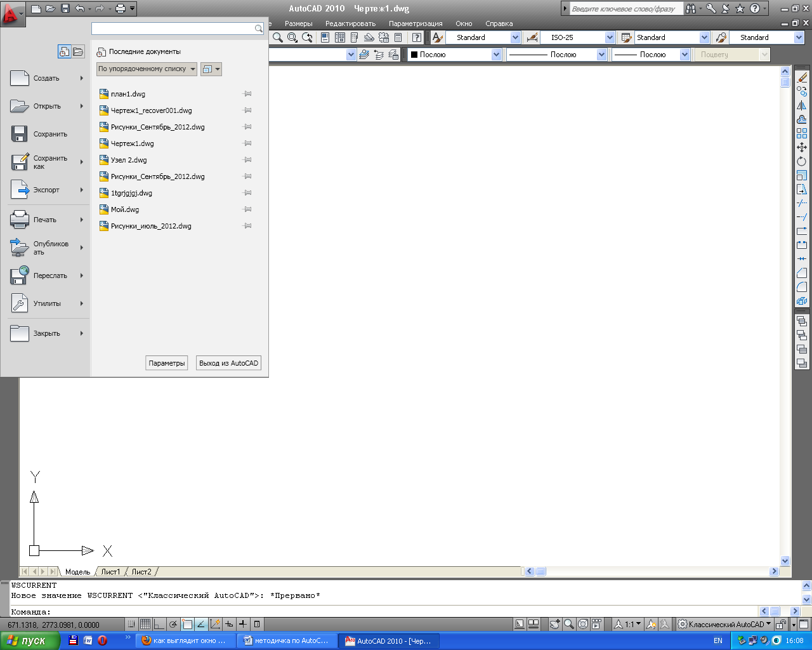Open the 'Размеры' menu

click(299, 23)
